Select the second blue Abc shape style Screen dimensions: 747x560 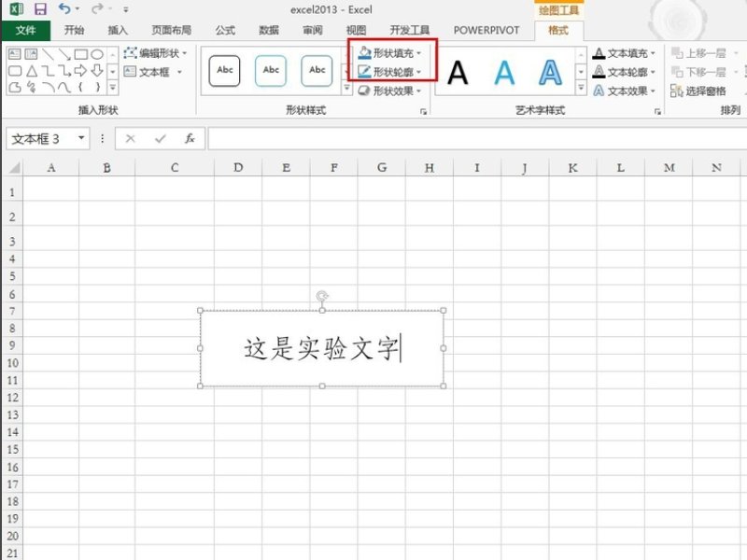point(270,69)
